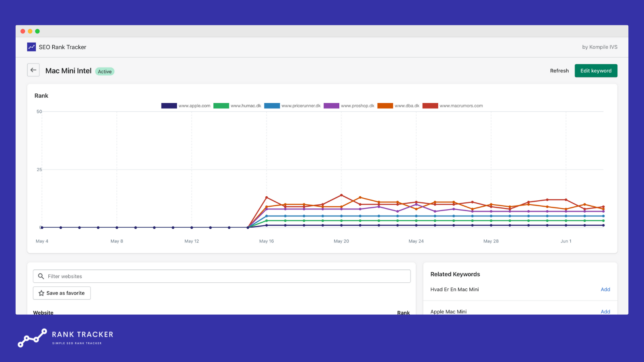This screenshot has height=362, width=644.
Task: Click the SEO Rank Tracker header text
Action: [62, 47]
